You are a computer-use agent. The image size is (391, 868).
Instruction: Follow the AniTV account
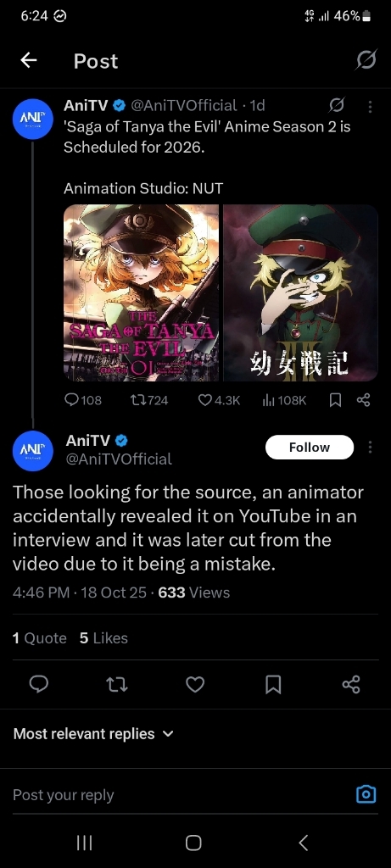310,448
